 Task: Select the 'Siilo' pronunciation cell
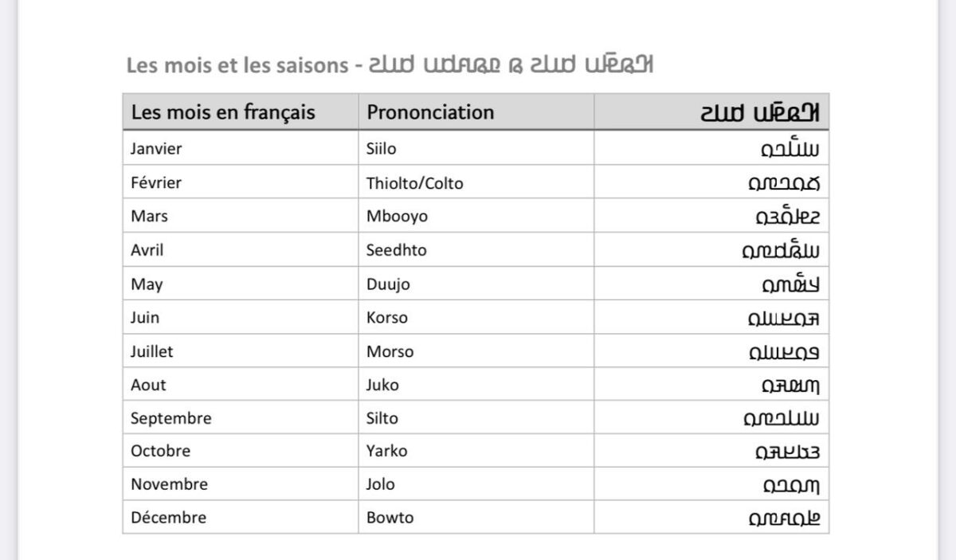coord(382,149)
